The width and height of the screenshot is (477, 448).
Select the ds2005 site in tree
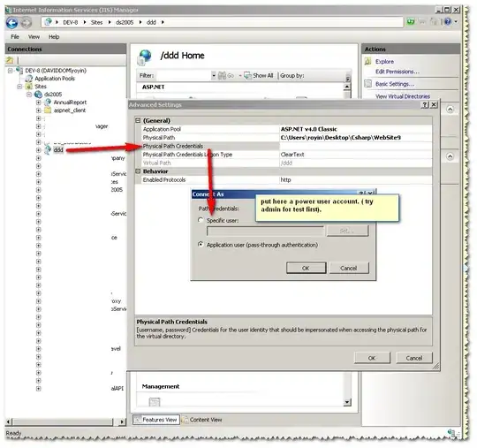click(53, 95)
